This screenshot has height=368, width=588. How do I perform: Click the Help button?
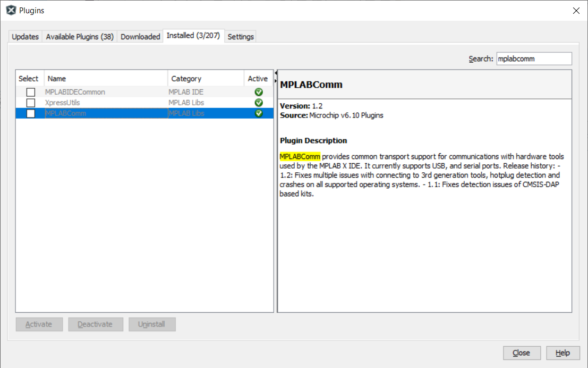(563, 353)
